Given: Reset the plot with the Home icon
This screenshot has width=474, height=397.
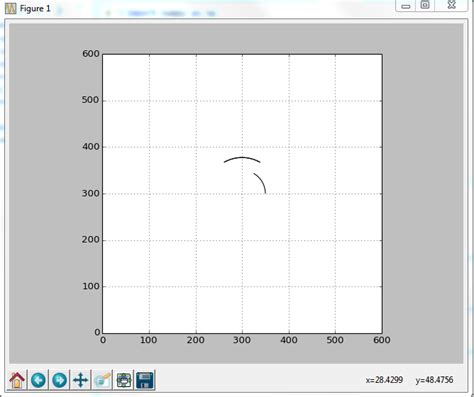Looking at the screenshot, I should pos(17,380).
